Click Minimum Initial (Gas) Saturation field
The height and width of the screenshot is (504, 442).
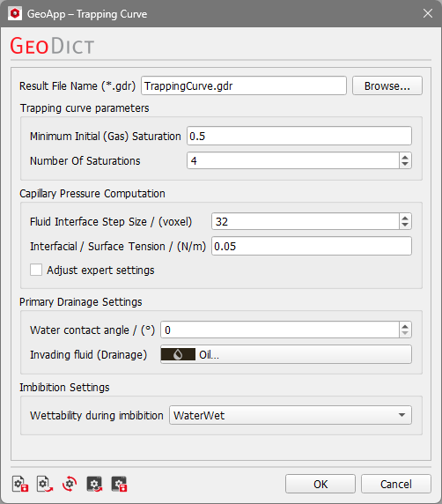[299, 136]
